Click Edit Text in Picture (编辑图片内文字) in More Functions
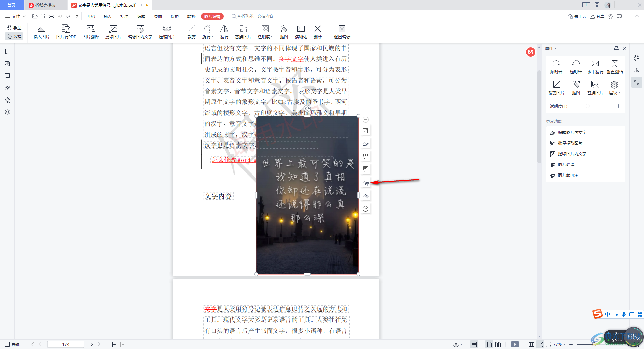644x349 pixels. [568, 132]
